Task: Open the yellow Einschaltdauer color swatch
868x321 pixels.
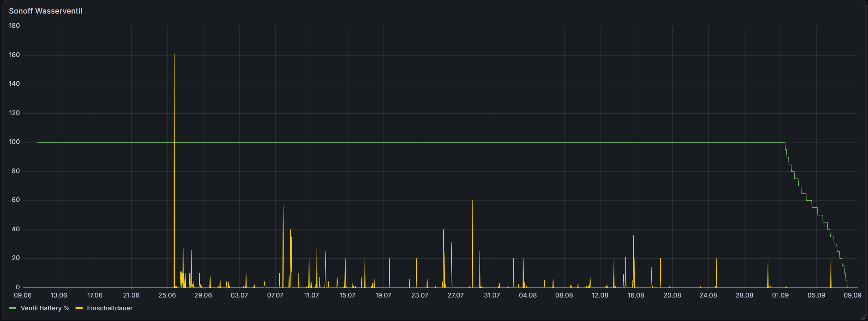Action: [79, 308]
